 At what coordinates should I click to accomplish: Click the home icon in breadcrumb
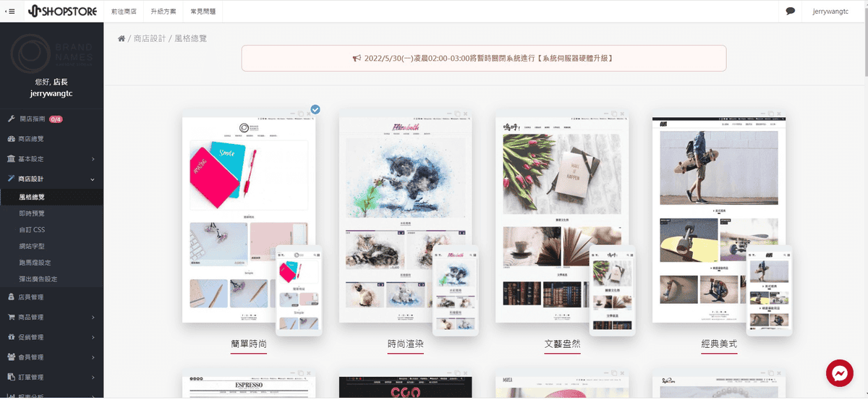click(x=122, y=38)
